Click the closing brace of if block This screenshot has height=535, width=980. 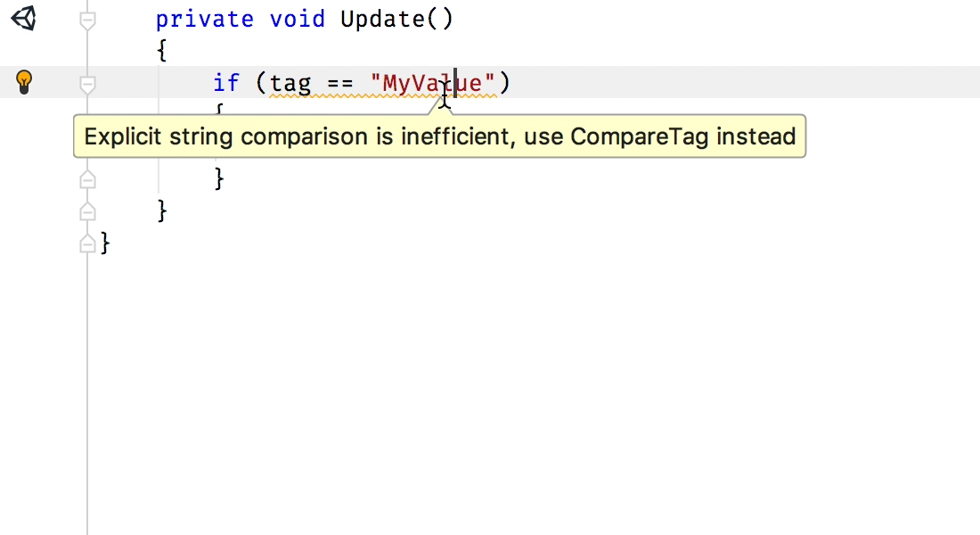219,178
